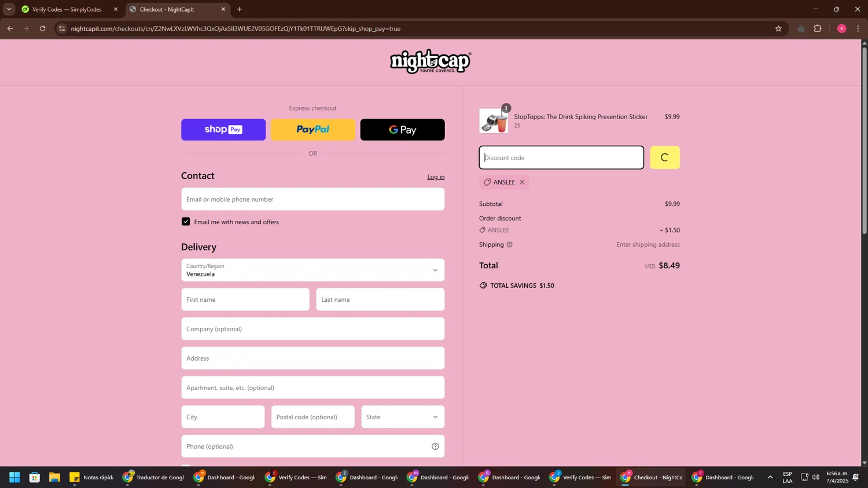View site information icon in address bar
The image size is (868, 488).
[62, 28]
